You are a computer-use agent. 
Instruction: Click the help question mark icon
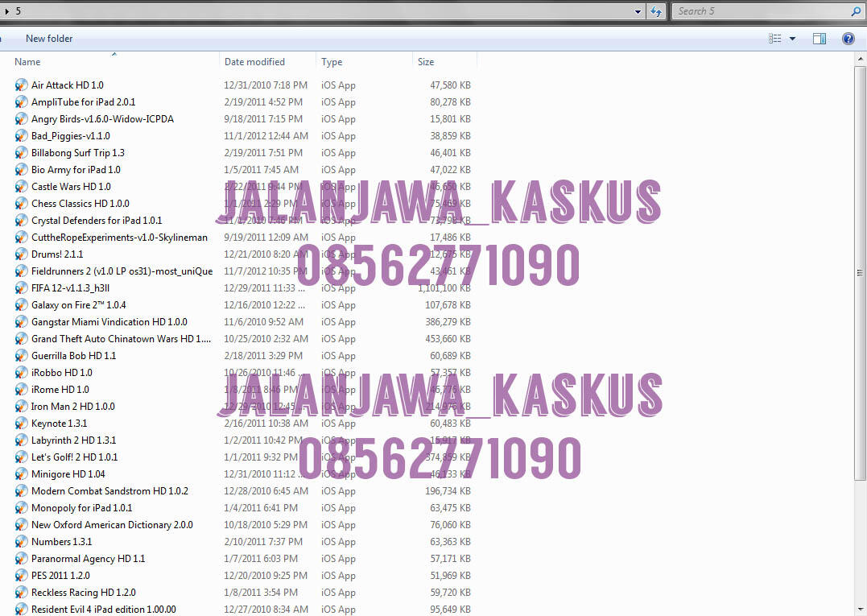point(848,38)
